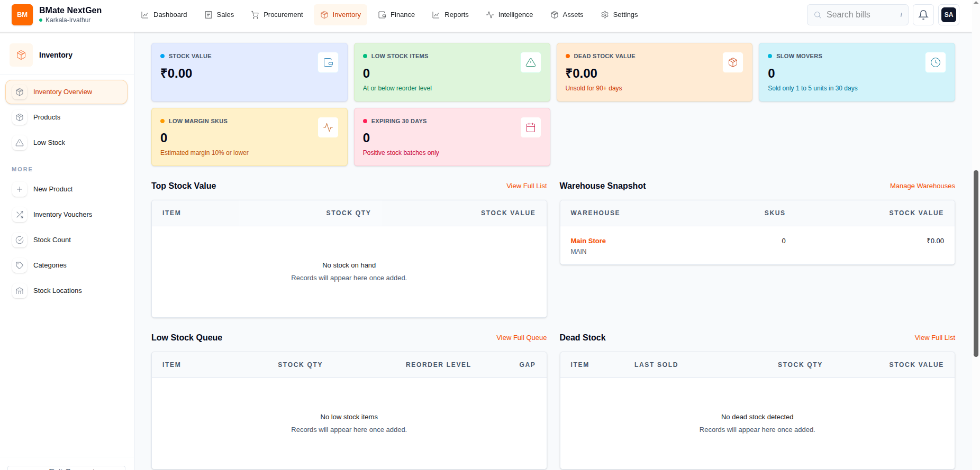Open the Assets top menu
Viewport: 980px width, 470px height.
click(x=567, y=15)
